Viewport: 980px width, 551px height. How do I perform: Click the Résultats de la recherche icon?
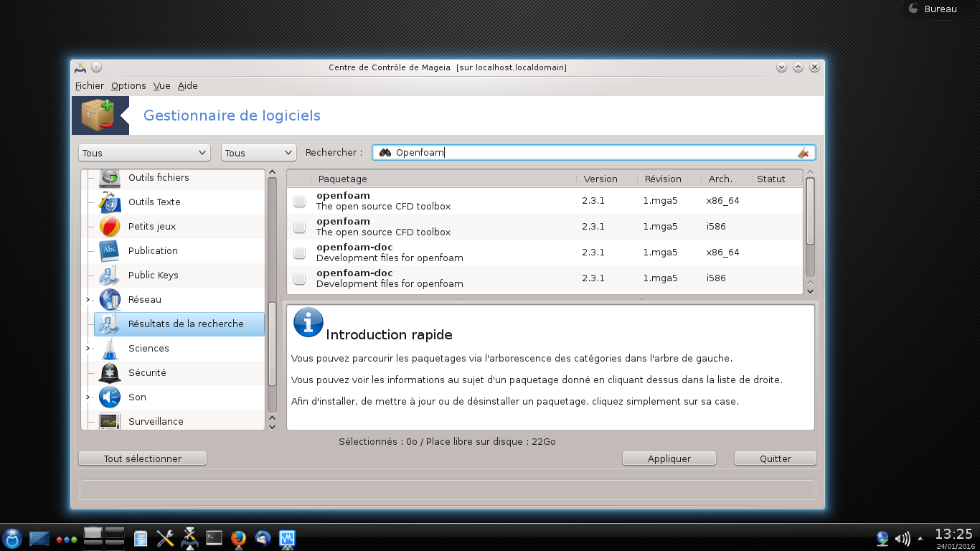(110, 324)
